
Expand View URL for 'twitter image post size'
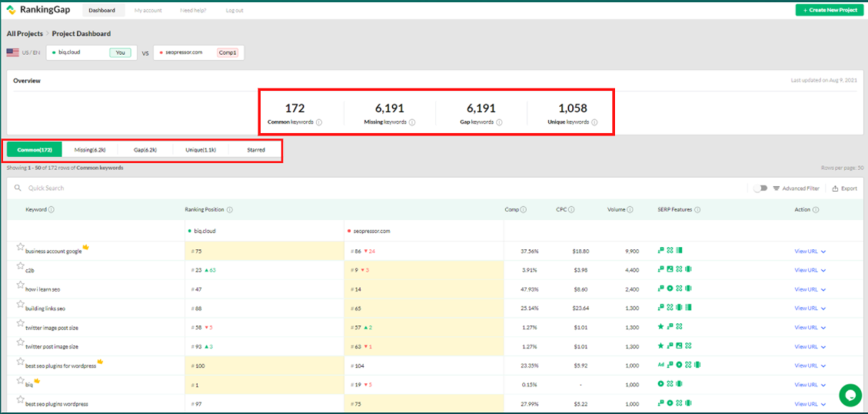[x=810, y=328]
